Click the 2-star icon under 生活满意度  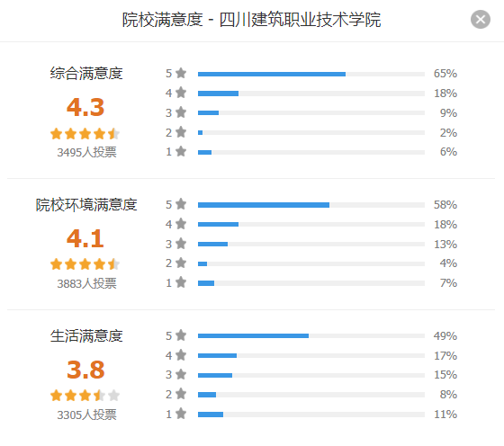181,394
